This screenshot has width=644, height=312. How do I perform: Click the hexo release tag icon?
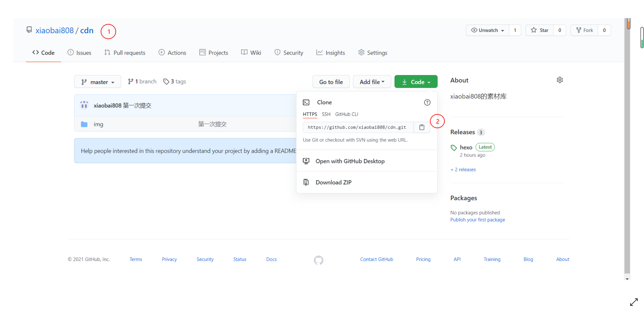tap(453, 147)
